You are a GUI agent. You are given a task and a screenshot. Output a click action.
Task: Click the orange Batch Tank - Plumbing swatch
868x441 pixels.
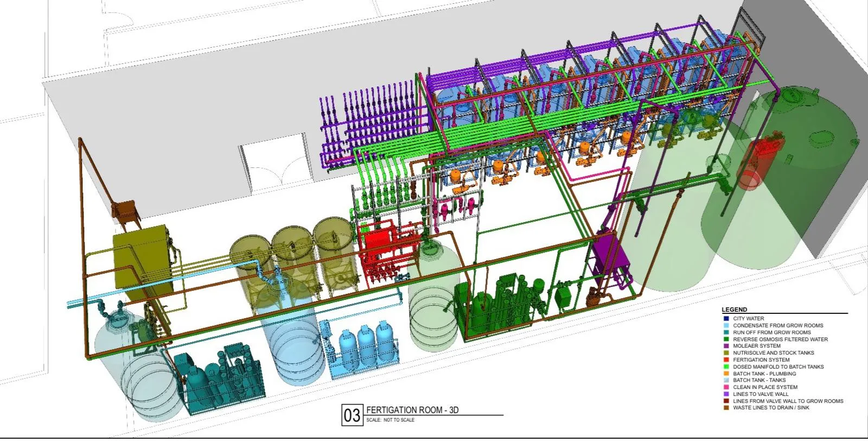[x=726, y=373]
